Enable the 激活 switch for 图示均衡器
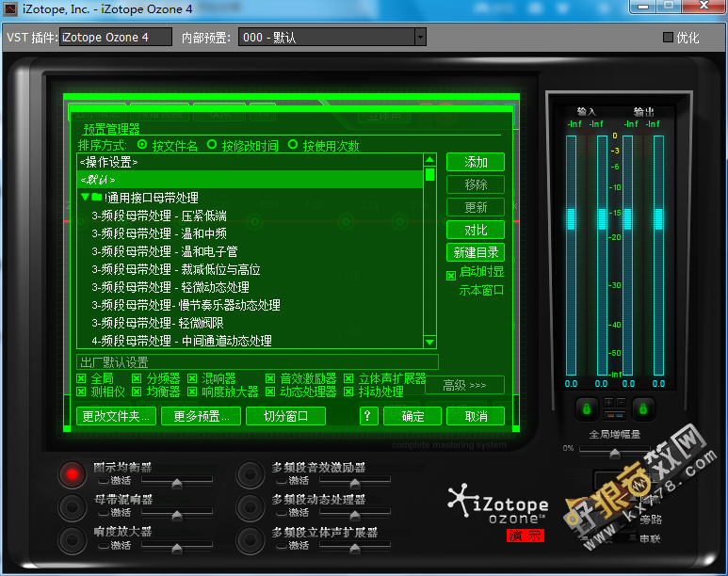The height and width of the screenshot is (576, 728). 104,481
